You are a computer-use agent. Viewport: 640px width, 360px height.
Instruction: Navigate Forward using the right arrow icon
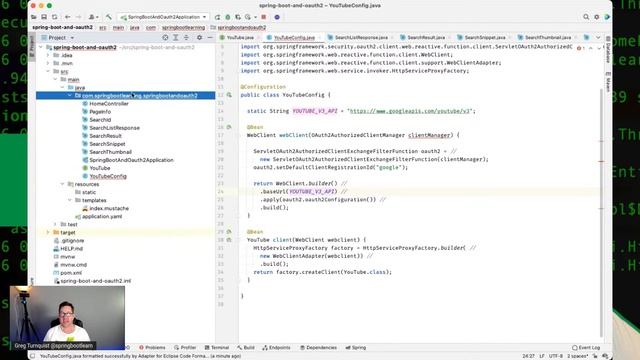(78, 17)
